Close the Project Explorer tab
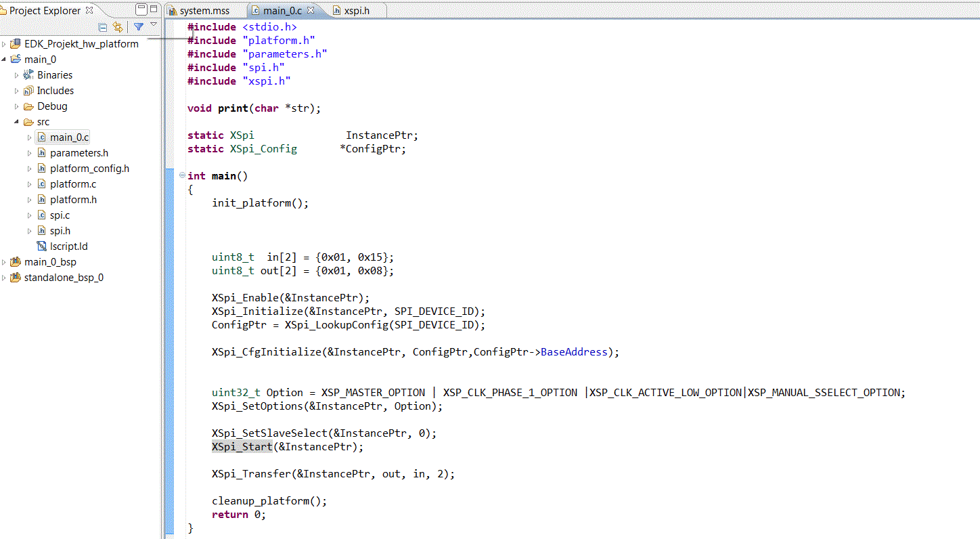Viewport: 980px width, 539px height. (x=89, y=10)
